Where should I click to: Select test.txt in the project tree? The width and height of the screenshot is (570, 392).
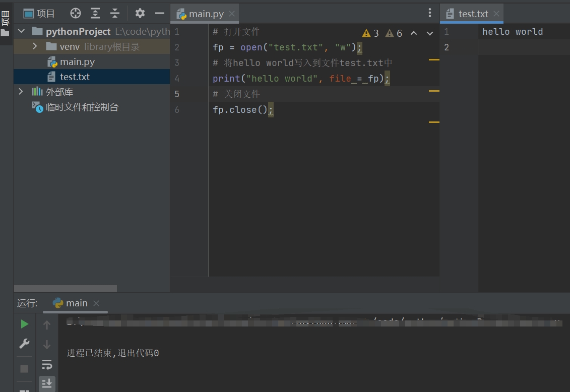coord(75,77)
